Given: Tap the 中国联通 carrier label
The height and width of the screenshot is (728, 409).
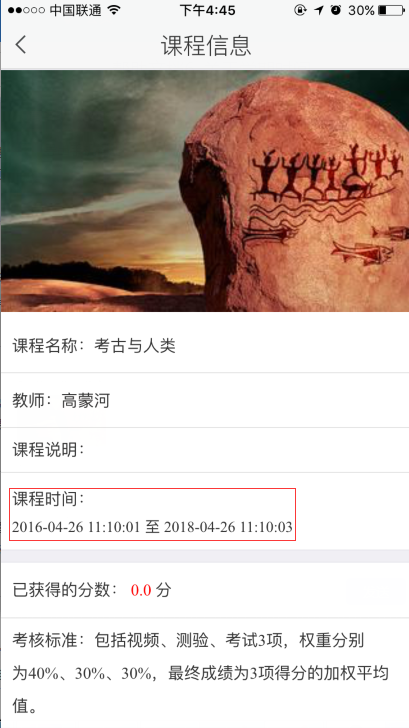Looking at the screenshot, I should (75, 11).
